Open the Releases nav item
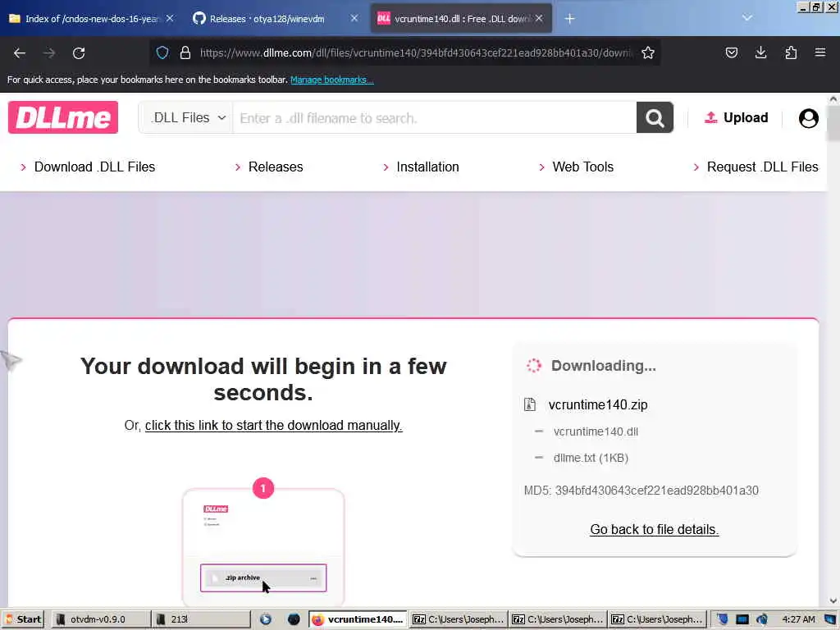Image resolution: width=840 pixels, height=630 pixels. 276,167
